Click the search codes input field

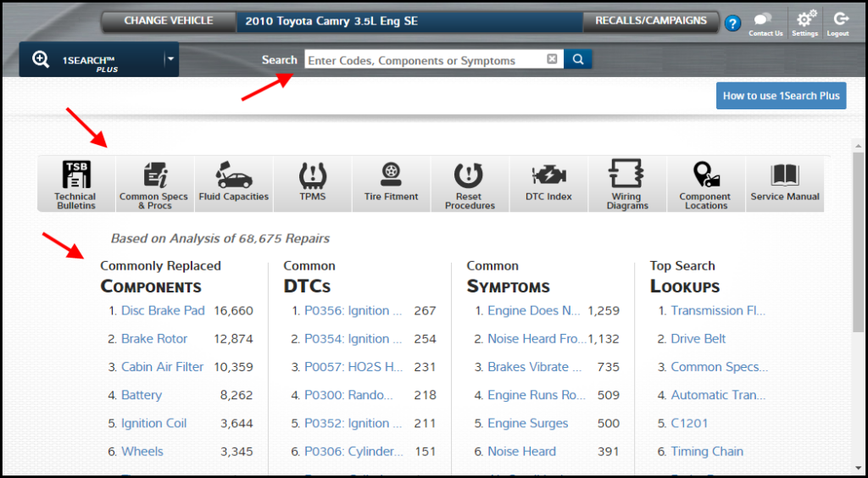click(x=423, y=60)
